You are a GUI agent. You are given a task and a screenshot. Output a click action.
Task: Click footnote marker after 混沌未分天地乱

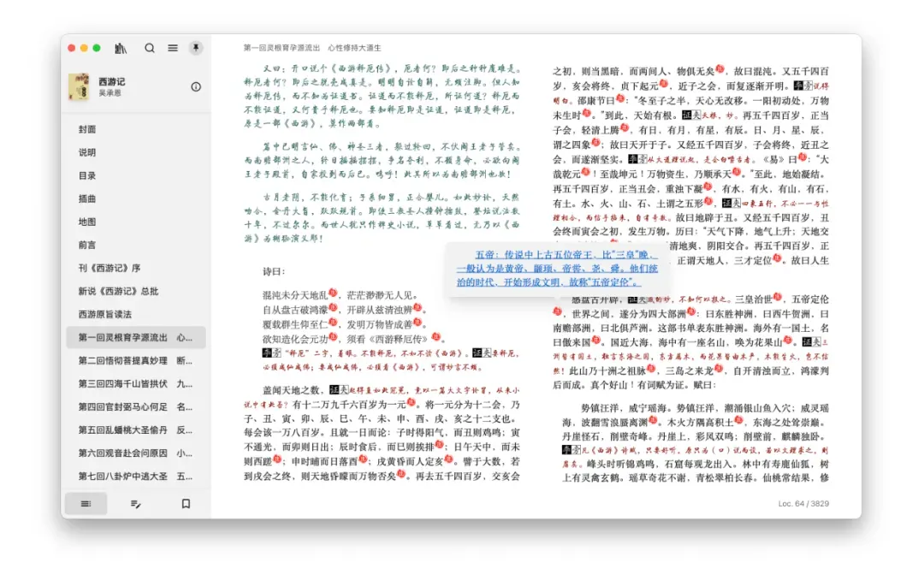click(332, 293)
